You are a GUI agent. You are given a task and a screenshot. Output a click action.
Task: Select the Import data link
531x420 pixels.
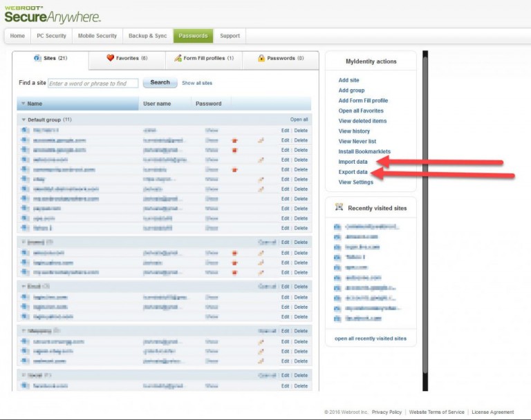click(353, 162)
